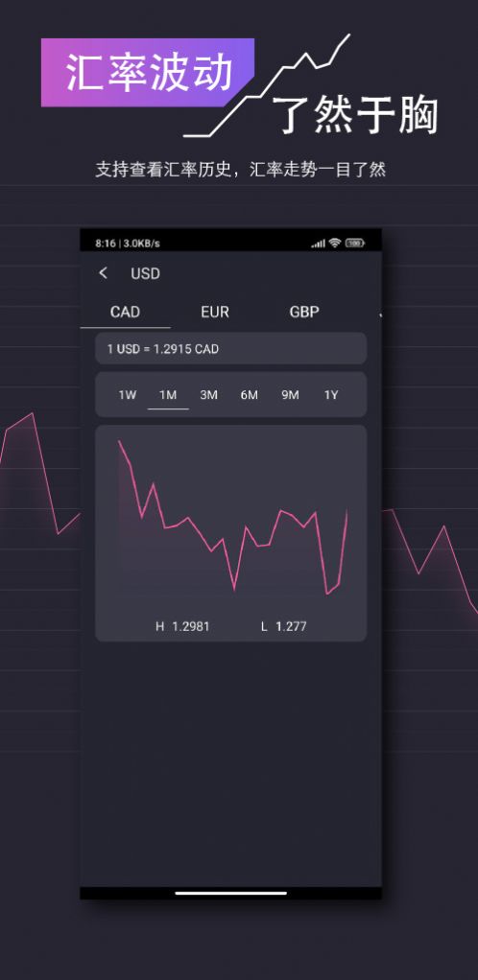Tap the battery indicator icon
This screenshot has width=478, height=980.
click(x=355, y=244)
